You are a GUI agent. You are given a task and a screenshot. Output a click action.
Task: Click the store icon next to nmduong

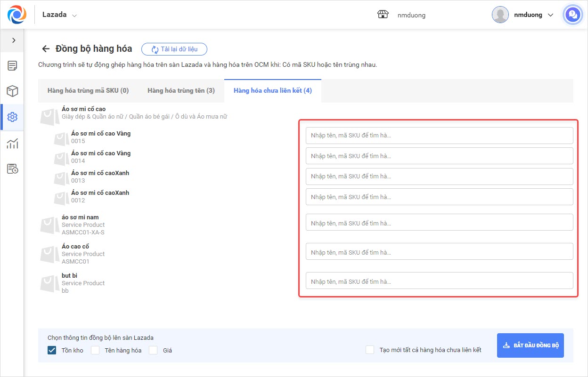[383, 15]
